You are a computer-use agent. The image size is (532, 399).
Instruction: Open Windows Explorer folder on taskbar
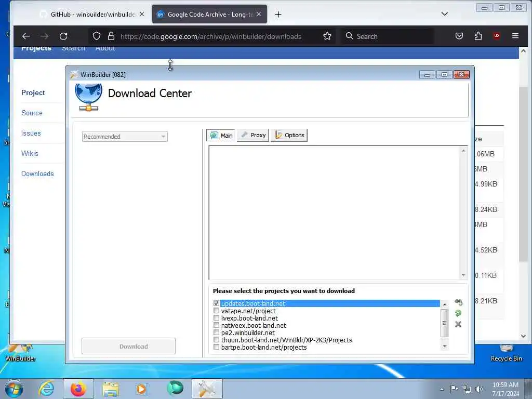tap(111, 389)
